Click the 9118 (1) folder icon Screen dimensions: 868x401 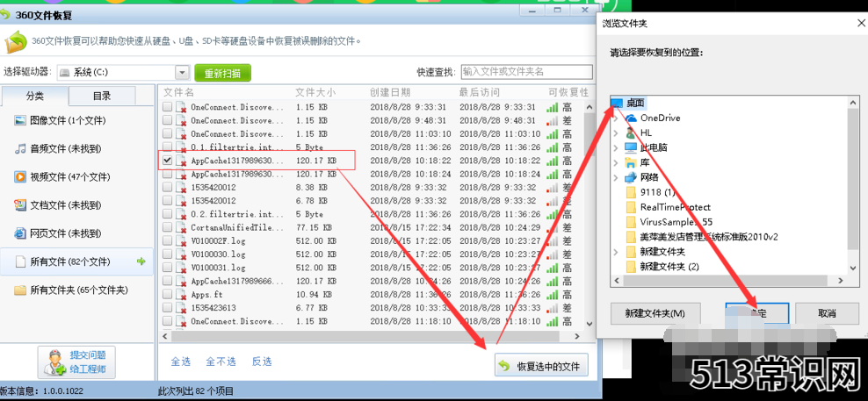pyautogui.click(x=631, y=192)
